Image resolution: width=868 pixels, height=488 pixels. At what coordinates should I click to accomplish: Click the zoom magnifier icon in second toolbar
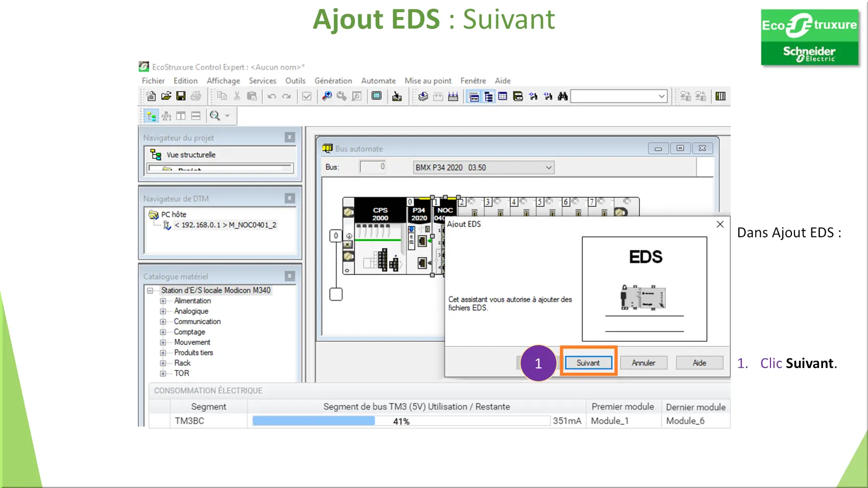coord(215,116)
